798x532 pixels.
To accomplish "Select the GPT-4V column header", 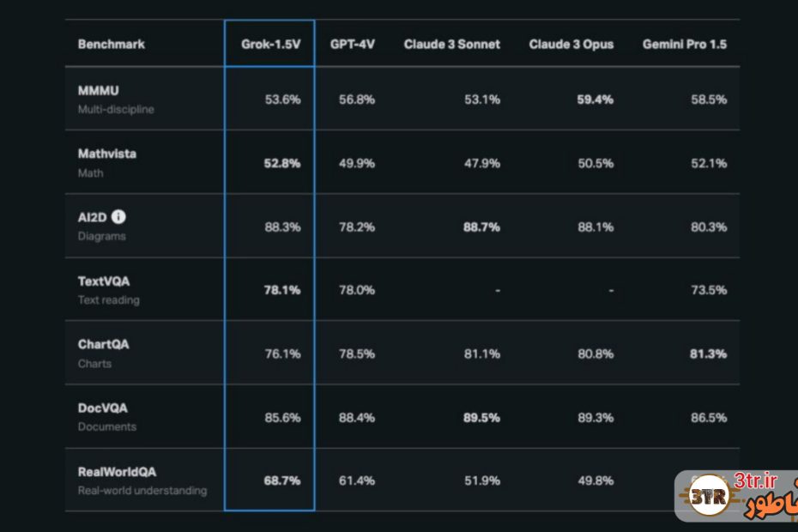I will click(x=352, y=44).
